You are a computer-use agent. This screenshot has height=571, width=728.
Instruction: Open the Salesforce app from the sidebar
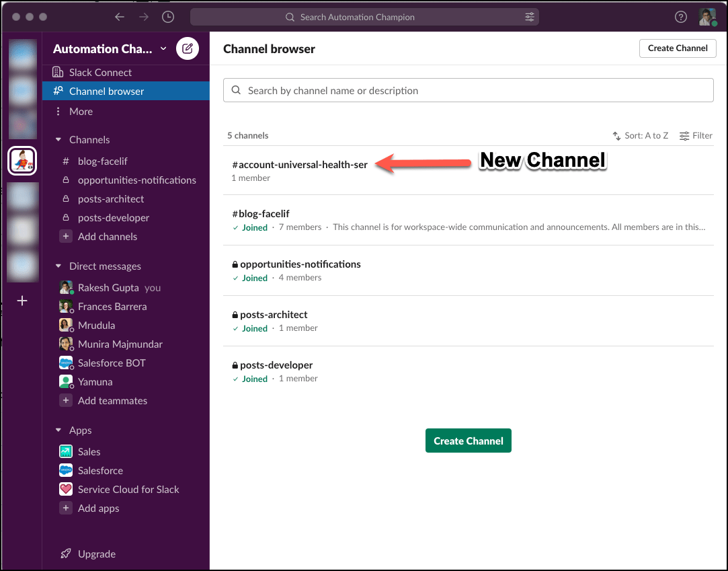click(102, 470)
